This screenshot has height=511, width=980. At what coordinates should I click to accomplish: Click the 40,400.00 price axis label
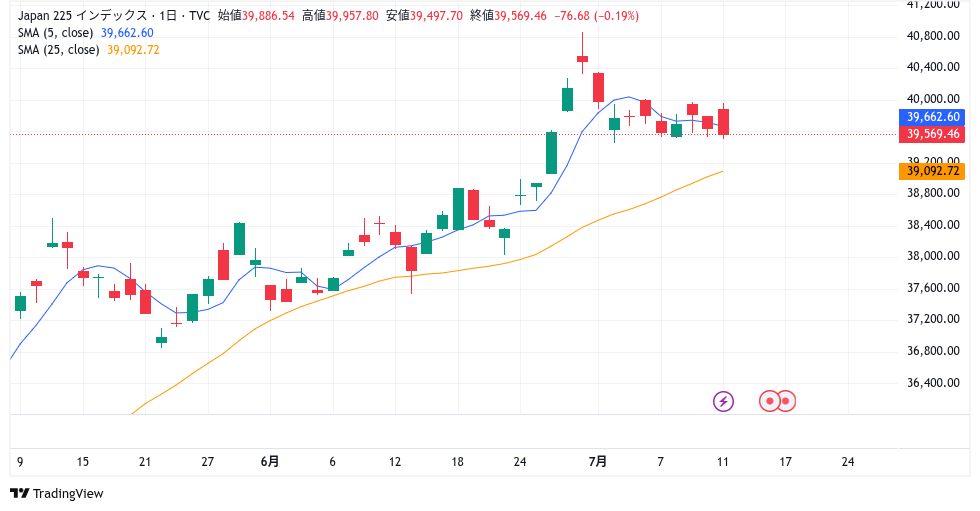pyautogui.click(x=933, y=67)
